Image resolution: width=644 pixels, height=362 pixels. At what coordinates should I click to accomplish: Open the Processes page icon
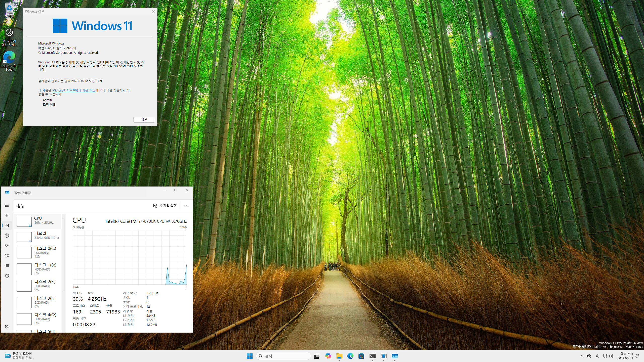[7, 215]
